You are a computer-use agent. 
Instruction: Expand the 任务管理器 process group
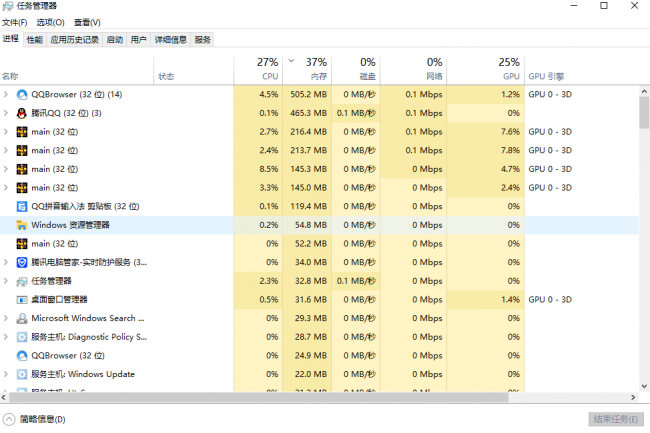(6, 281)
